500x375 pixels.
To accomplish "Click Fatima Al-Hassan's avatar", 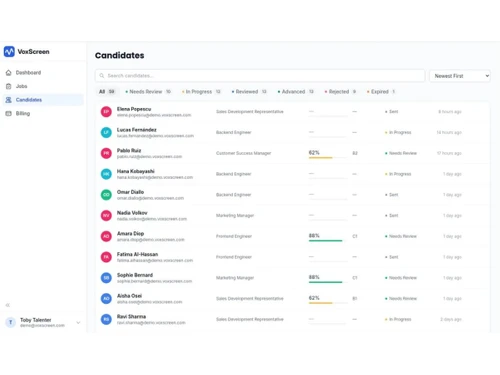I will point(106,257).
